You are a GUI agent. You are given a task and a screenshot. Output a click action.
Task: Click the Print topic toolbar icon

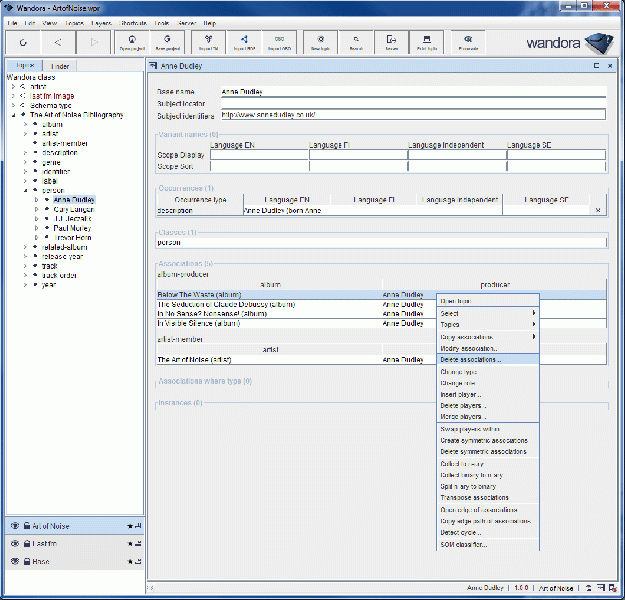pyautogui.click(x=426, y=42)
